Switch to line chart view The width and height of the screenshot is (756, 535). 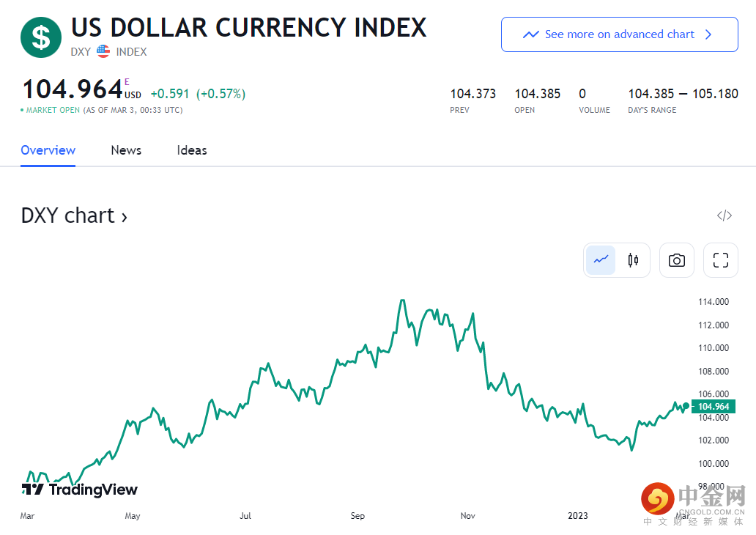tap(601, 260)
